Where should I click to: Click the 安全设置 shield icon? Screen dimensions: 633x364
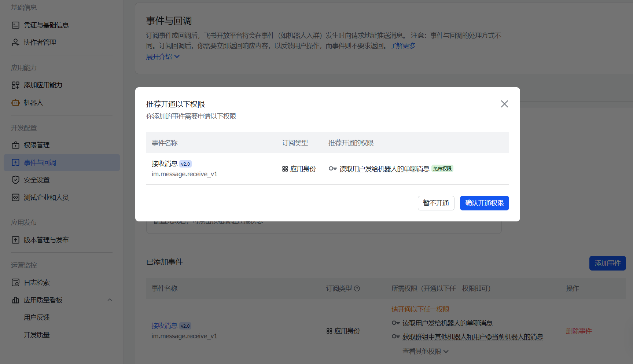[15, 180]
